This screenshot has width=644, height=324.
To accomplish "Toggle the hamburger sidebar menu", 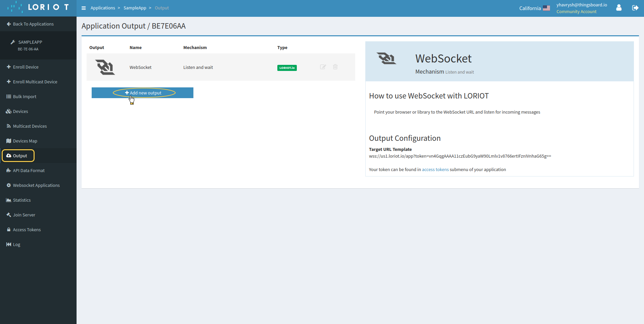I will (x=84, y=8).
